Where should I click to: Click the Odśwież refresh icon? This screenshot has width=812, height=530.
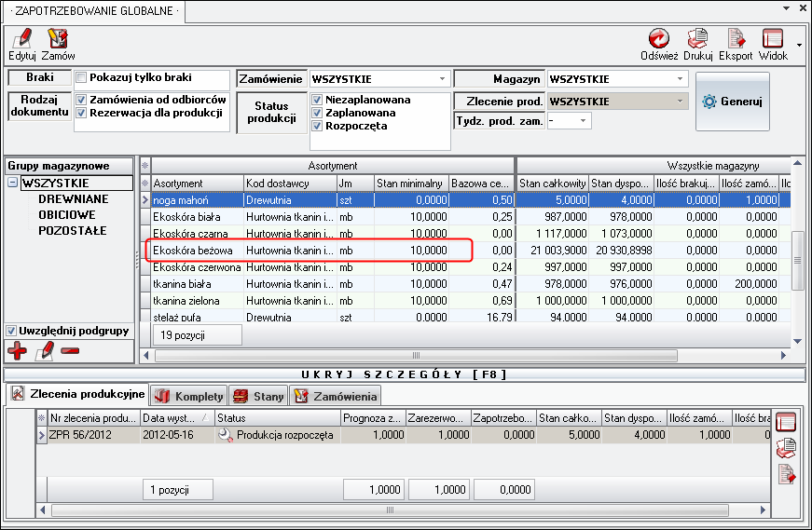pos(658,39)
